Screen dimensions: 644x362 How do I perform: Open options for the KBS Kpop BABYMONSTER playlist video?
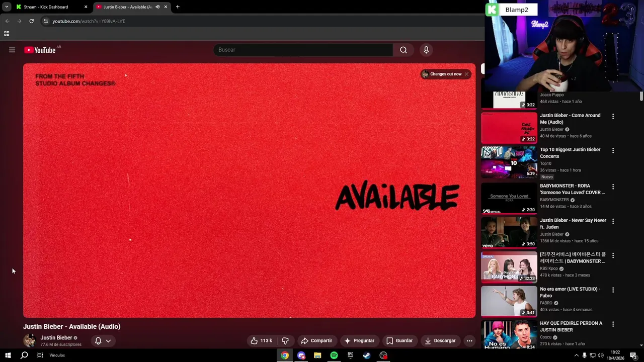(x=613, y=255)
